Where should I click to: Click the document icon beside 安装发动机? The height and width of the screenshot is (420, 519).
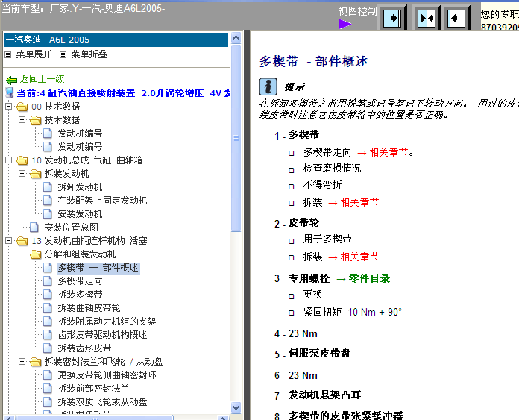(48, 214)
